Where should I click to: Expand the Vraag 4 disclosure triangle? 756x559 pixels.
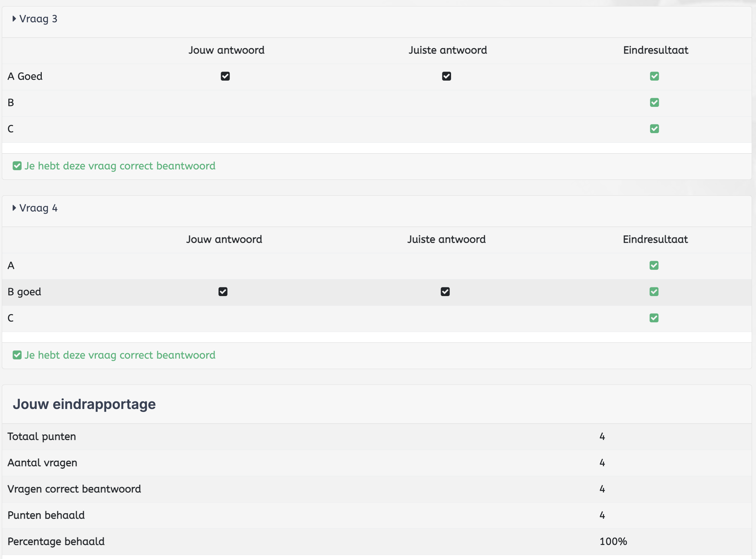(x=14, y=208)
